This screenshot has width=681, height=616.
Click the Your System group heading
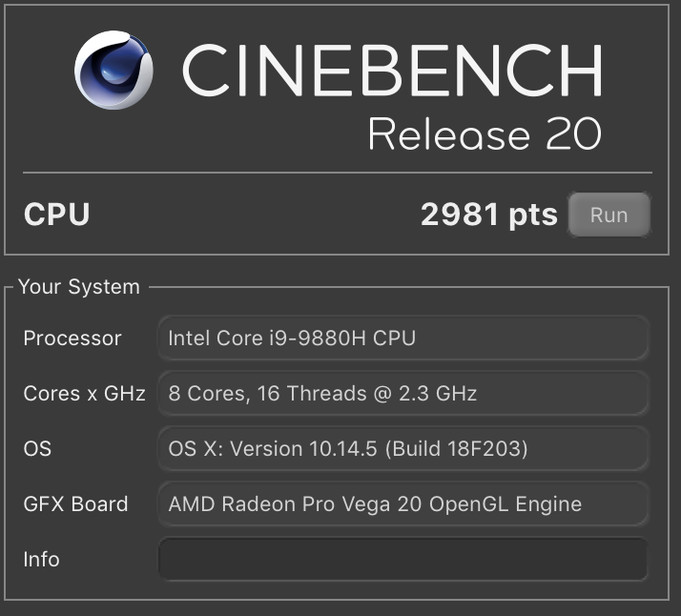click(79, 287)
